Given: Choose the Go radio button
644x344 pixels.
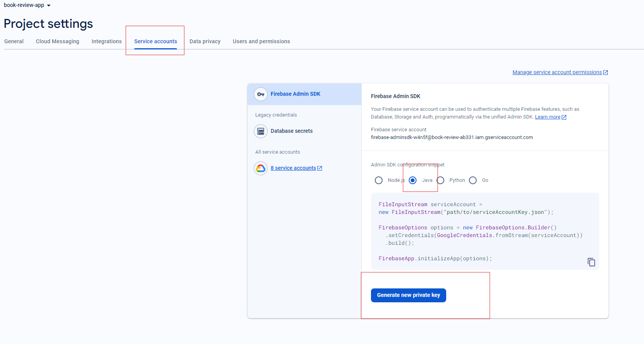Looking at the screenshot, I should point(473,180).
